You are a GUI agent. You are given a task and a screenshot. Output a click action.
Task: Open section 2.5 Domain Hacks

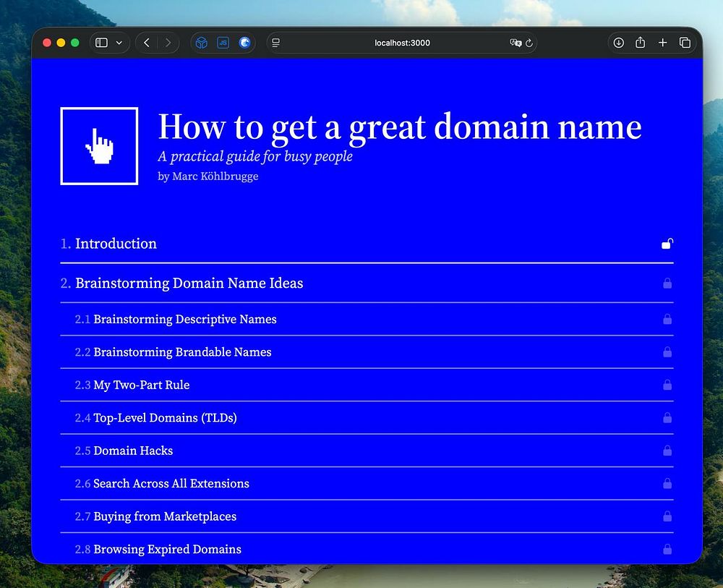click(367, 451)
